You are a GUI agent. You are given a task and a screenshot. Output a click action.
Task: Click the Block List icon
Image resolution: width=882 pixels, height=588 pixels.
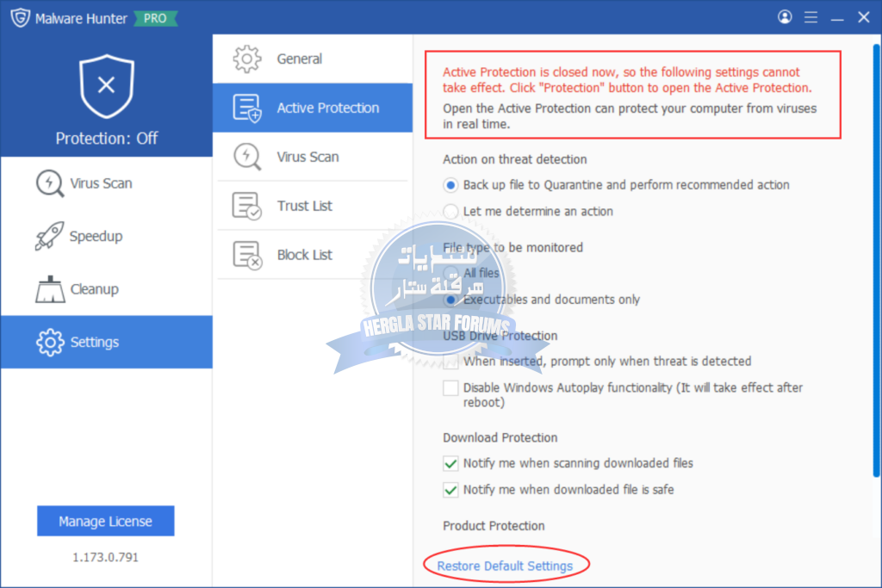(x=247, y=255)
